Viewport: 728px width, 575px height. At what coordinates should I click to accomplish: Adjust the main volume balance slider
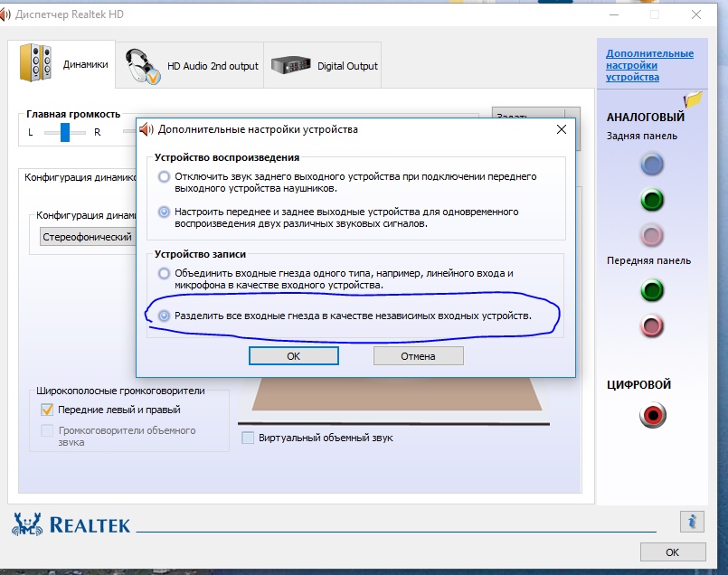(x=65, y=132)
